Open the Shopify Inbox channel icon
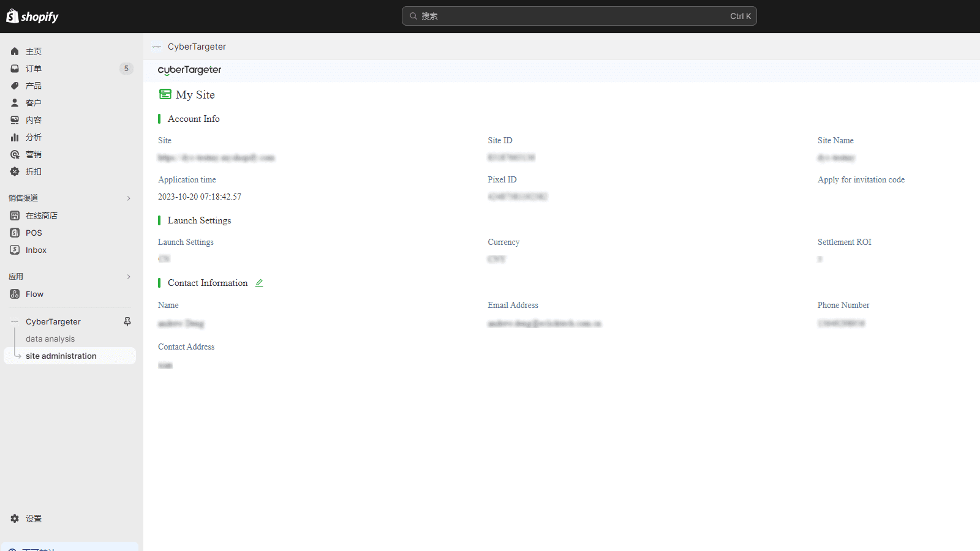The height and width of the screenshot is (551, 980). [15, 250]
